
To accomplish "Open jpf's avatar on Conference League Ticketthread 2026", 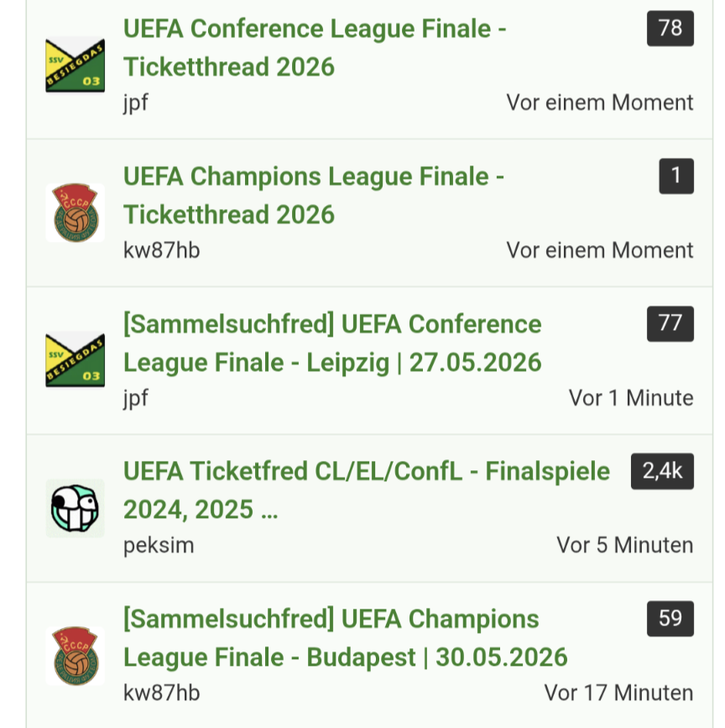I will pyautogui.click(x=75, y=65).
